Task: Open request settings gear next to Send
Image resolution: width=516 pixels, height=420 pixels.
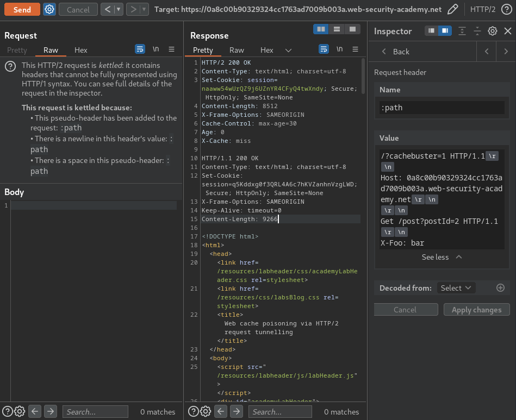Action: [49, 10]
